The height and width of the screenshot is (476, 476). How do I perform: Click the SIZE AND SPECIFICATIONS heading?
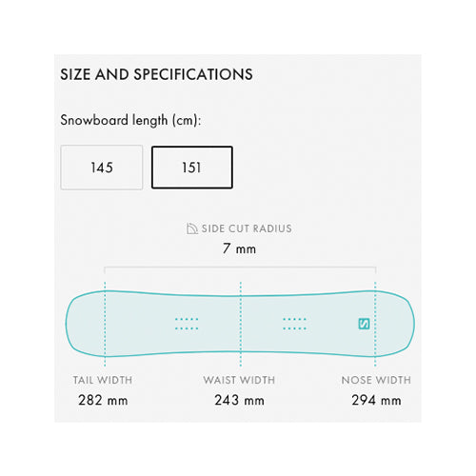click(x=156, y=74)
